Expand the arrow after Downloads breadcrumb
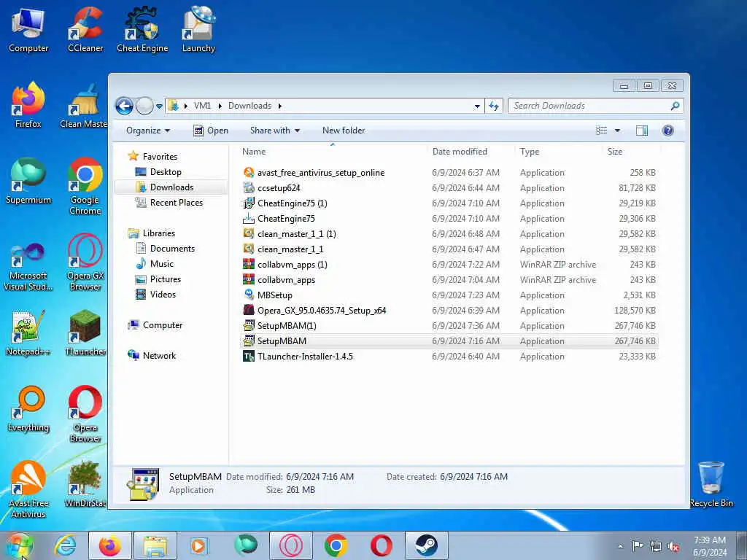The width and height of the screenshot is (747, 560). pos(280,106)
